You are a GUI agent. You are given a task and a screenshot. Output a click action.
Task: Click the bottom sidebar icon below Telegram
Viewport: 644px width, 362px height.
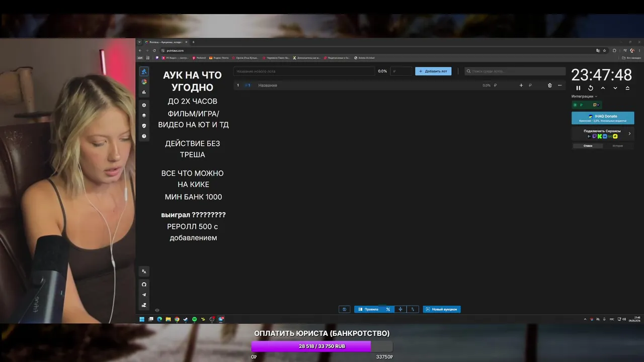tap(144, 305)
